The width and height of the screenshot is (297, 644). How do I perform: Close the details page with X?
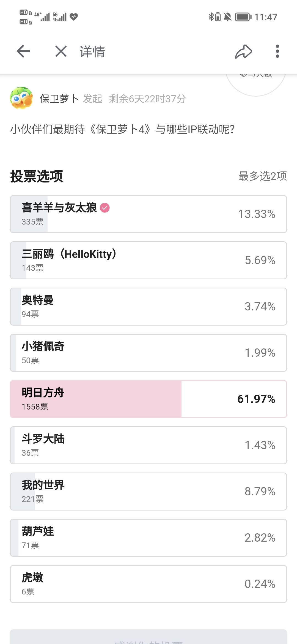(61, 51)
